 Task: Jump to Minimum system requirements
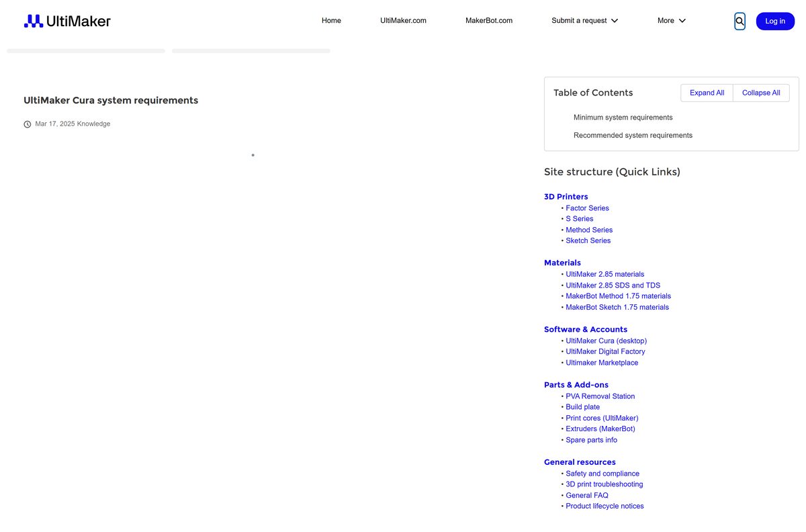tap(623, 118)
